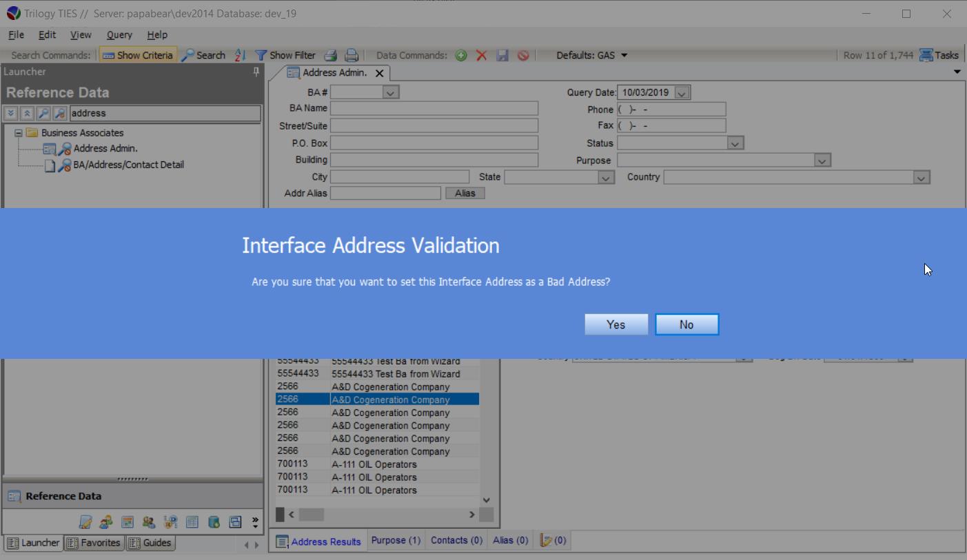967x560 pixels.
Task: Switch to the Favorites tab
Action: click(x=94, y=543)
